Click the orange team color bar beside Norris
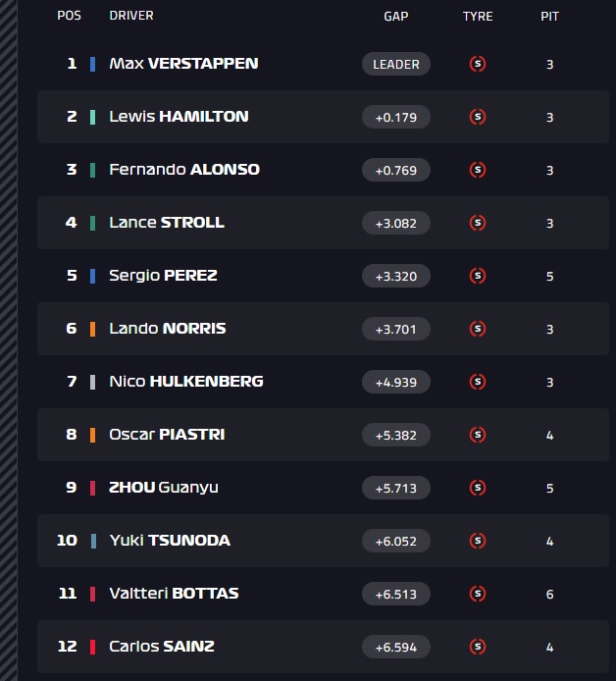The width and height of the screenshot is (616, 681). click(92, 329)
